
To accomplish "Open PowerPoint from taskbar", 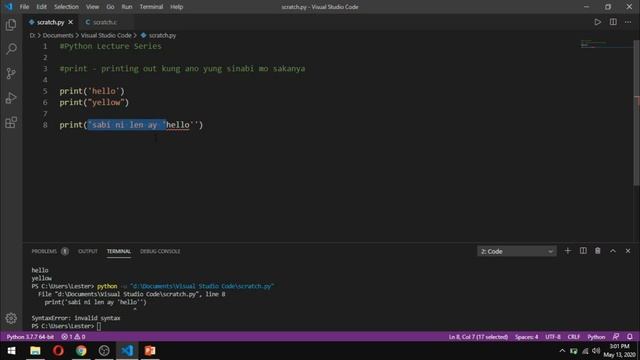I will tap(150, 351).
